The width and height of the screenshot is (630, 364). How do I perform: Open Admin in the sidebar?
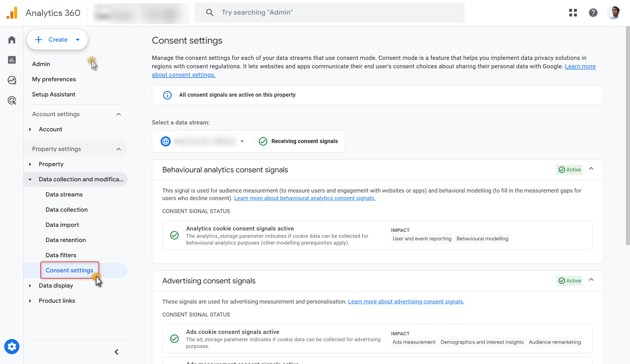click(41, 64)
